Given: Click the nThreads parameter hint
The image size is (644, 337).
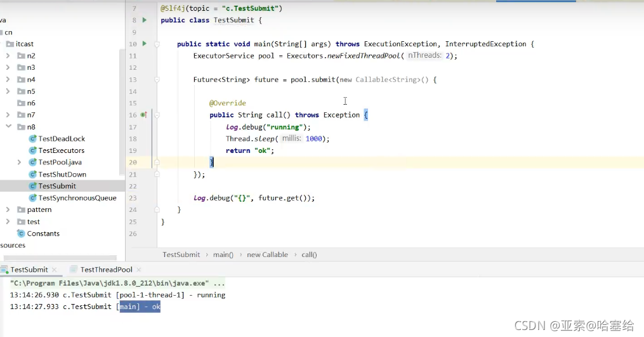Looking at the screenshot, I should pos(424,55).
